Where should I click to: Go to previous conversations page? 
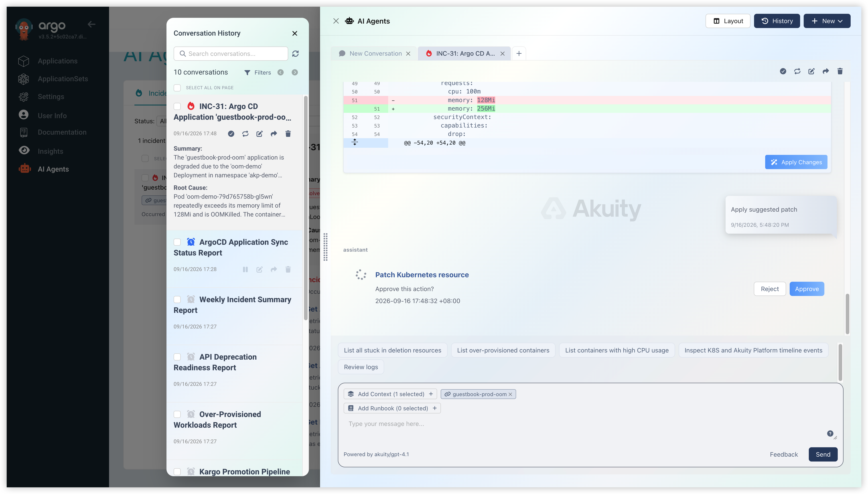pos(280,72)
